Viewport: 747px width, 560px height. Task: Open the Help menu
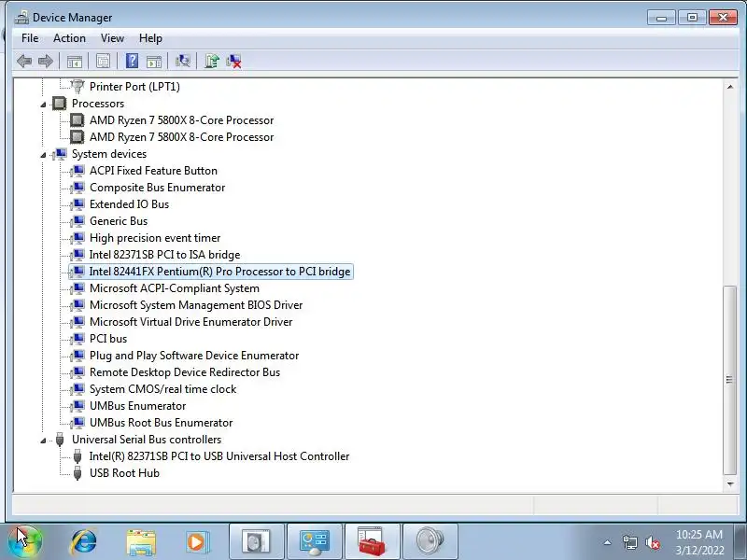(x=150, y=38)
